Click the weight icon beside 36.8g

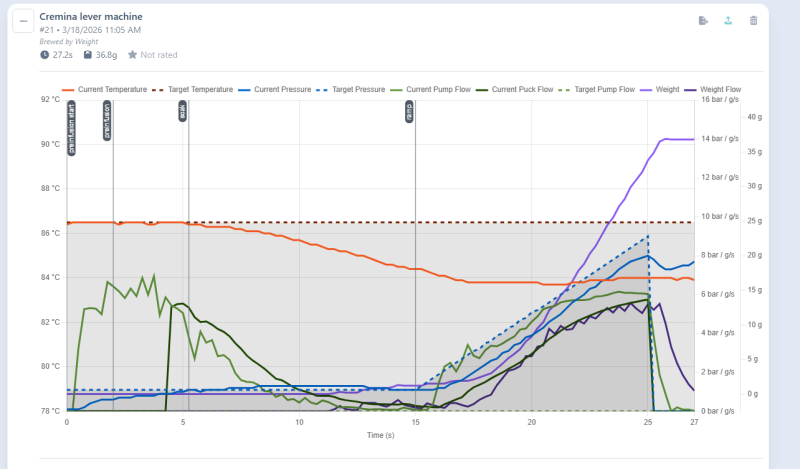click(x=88, y=55)
